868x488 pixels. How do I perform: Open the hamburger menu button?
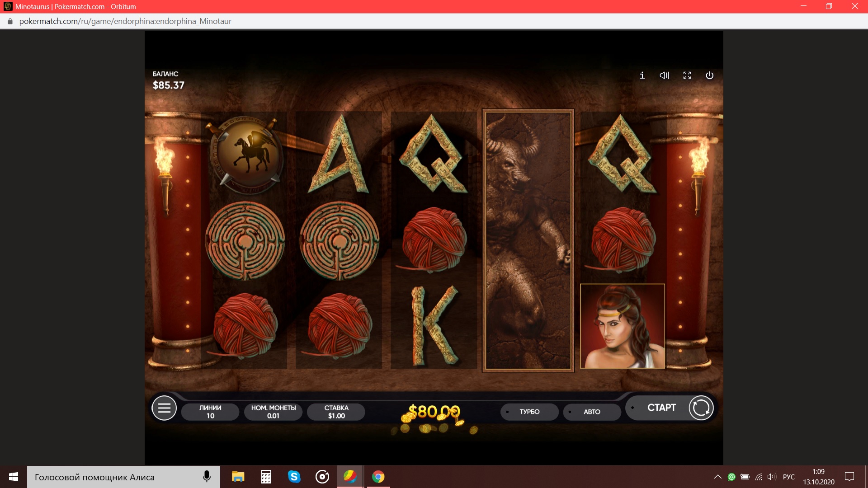[x=164, y=408]
